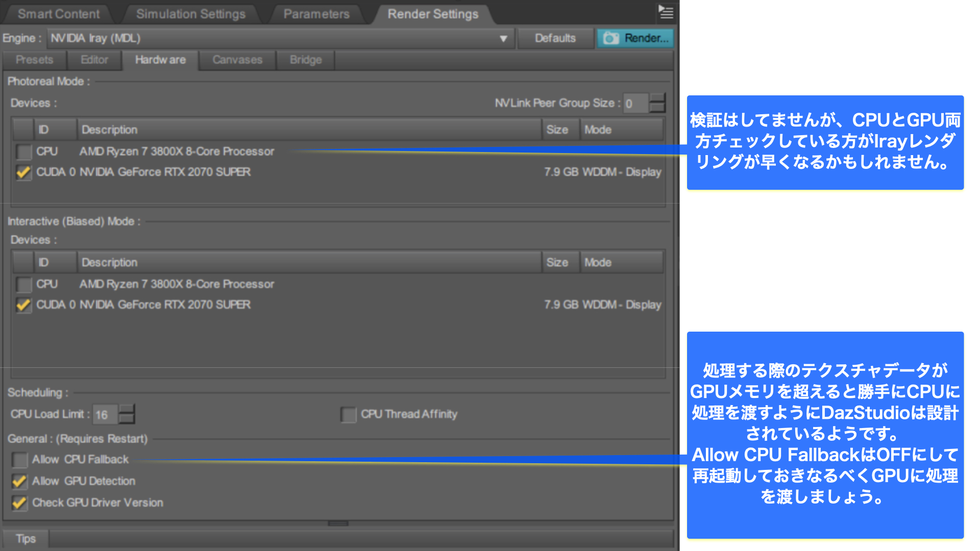
Task: Click the Tips panel resize handle
Action: coord(338,523)
